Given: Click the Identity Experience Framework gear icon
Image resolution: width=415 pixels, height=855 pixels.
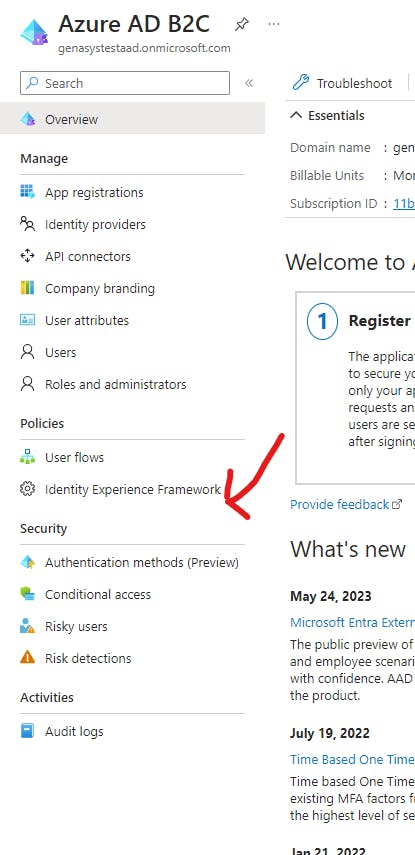Looking at the screenshot, I should [x=27, y=489].
